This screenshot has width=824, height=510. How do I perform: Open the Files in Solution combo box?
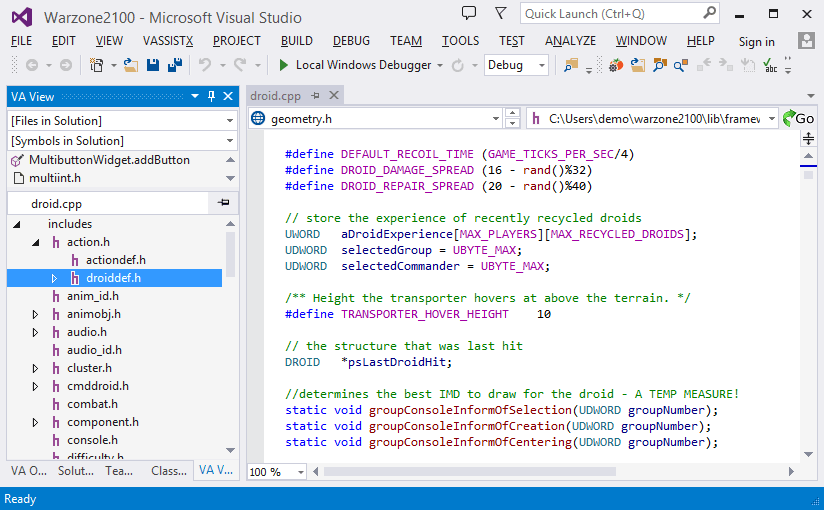tap(122, 120)
